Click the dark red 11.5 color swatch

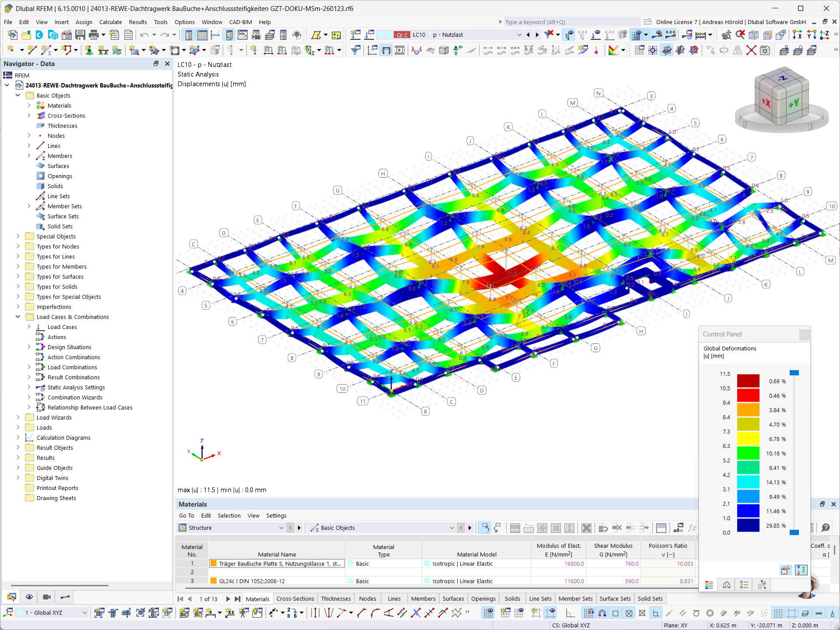[748, 381]
